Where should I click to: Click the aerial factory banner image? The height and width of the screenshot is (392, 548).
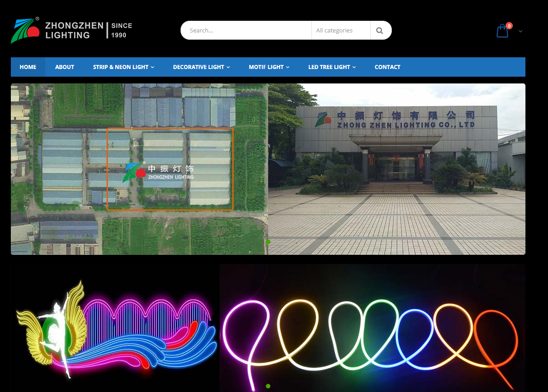pyautogui.click(x=139, y=169)
